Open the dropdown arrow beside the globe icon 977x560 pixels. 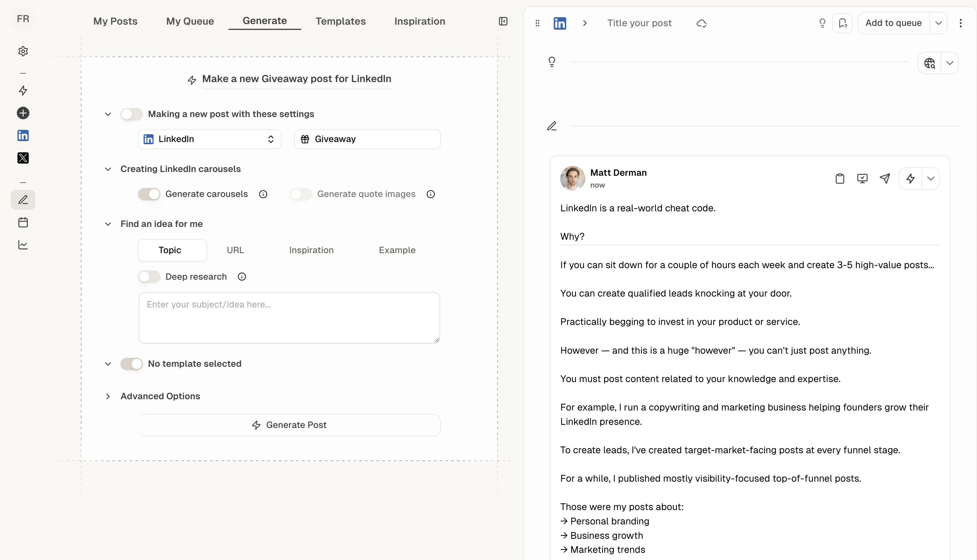click(950, 63)
